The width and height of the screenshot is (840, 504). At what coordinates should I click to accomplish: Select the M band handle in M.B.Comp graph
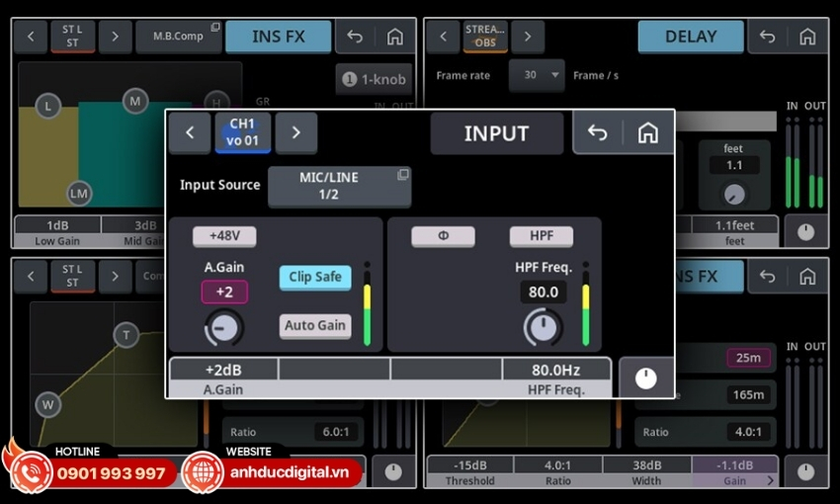(x=135, y=101)
